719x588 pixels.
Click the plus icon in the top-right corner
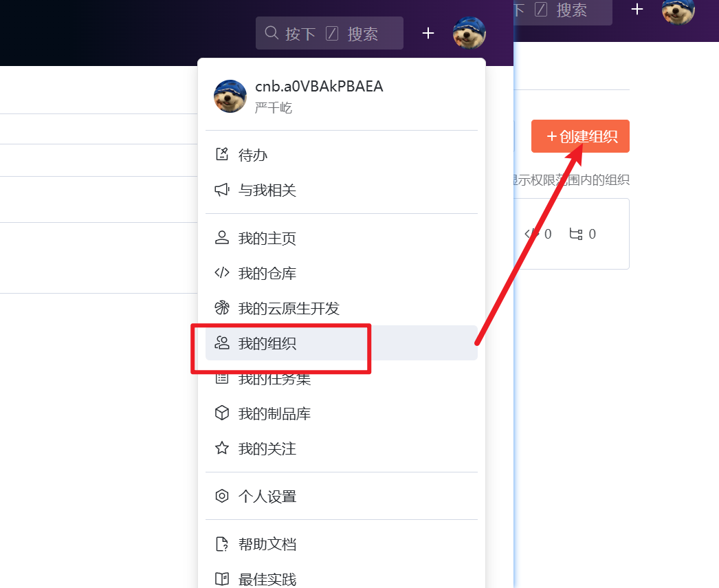(x=637, y=10)
